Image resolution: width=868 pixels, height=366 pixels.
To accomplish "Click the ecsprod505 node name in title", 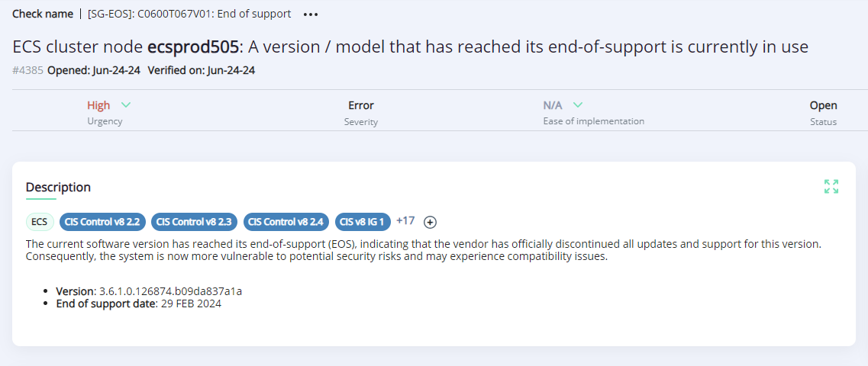I will click(193, 47).
